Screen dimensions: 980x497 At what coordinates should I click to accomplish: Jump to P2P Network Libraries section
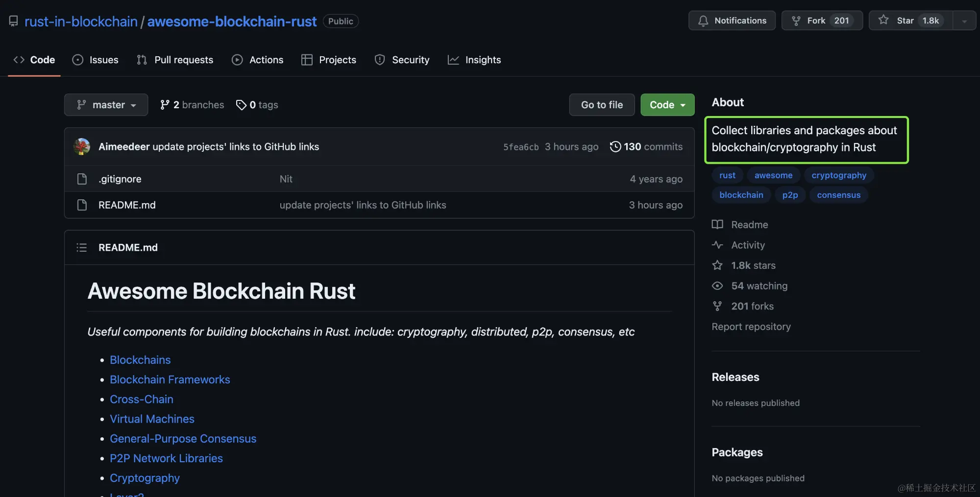coord(166,458)
